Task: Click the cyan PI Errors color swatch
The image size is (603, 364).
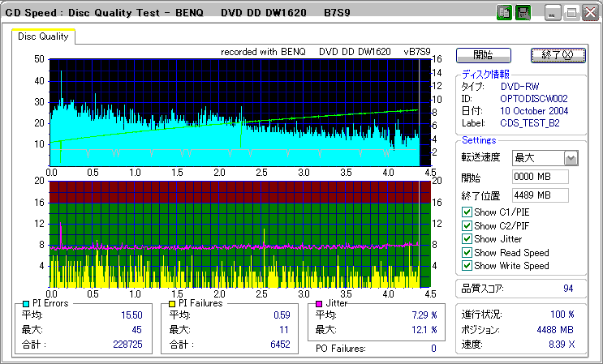Action: pyautogui.click(x=27, y=303)
